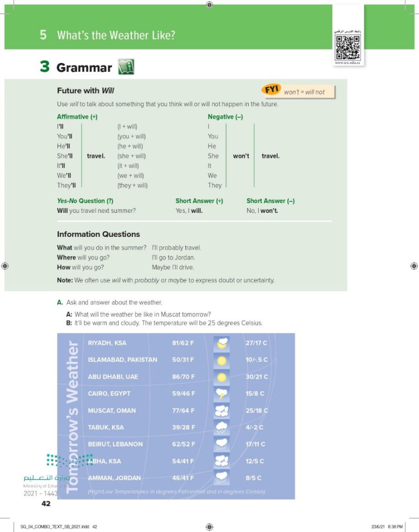Click "What will you do in the summer?"
Screen dimensions: 419x532
(102, 248)
